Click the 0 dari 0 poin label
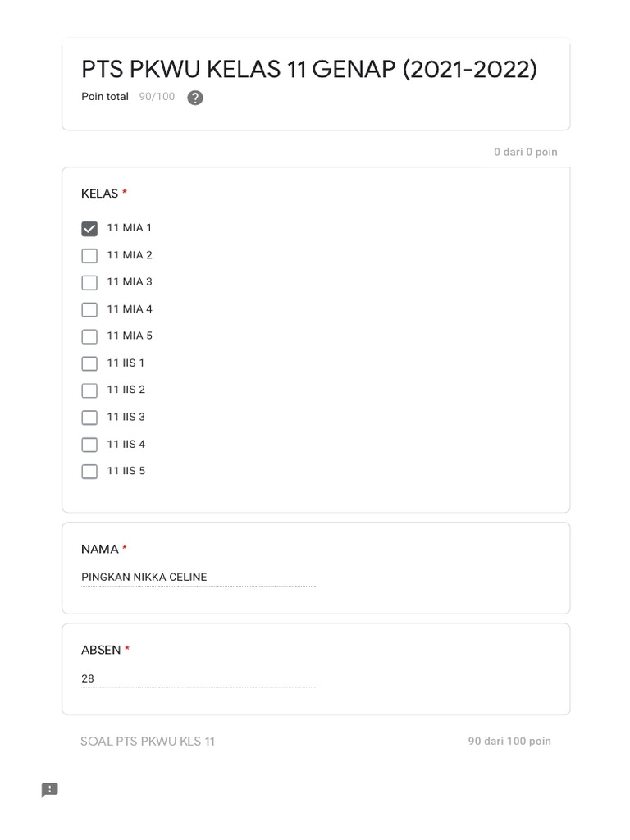 (525, 152)
